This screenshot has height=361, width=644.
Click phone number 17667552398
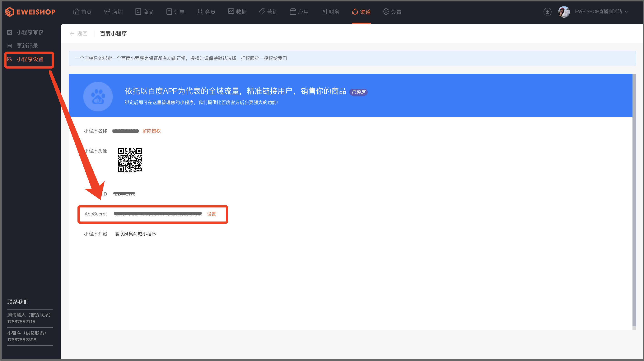(x=22, y=340)
